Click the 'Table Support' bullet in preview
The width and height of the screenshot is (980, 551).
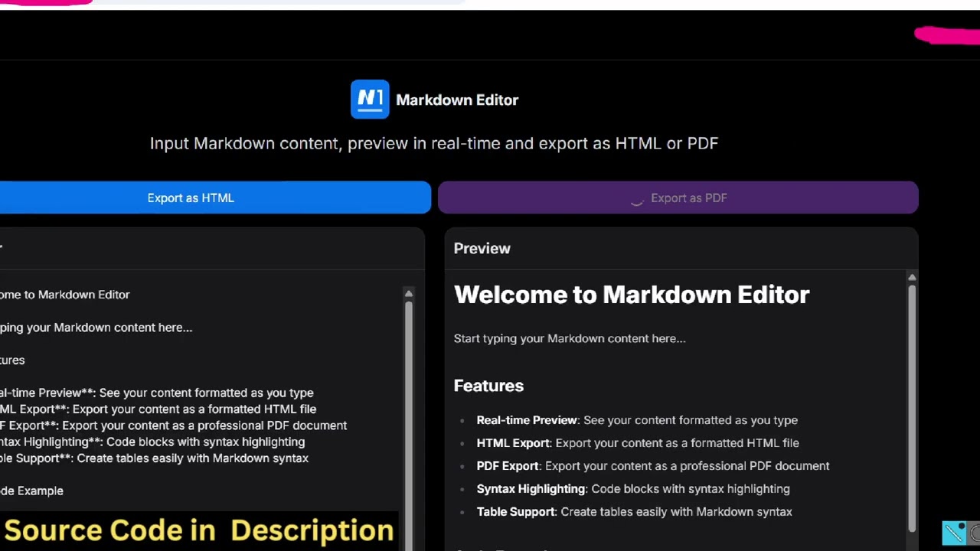634,512
